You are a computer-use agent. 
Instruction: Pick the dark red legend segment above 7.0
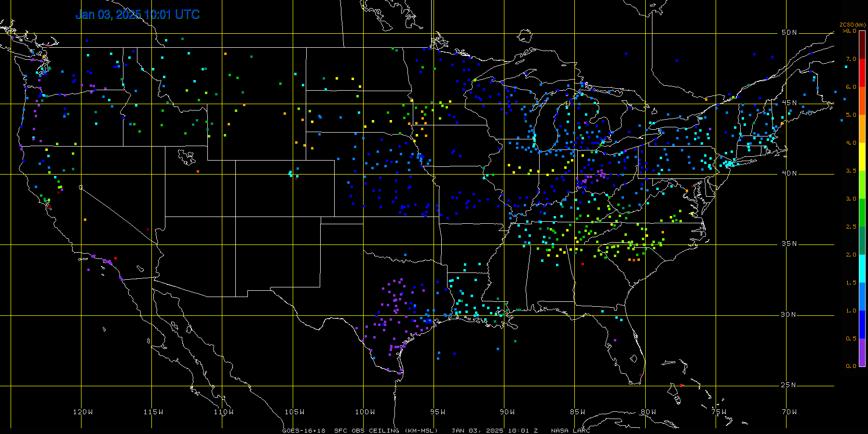pyautogui.click(x=862, y=45)
